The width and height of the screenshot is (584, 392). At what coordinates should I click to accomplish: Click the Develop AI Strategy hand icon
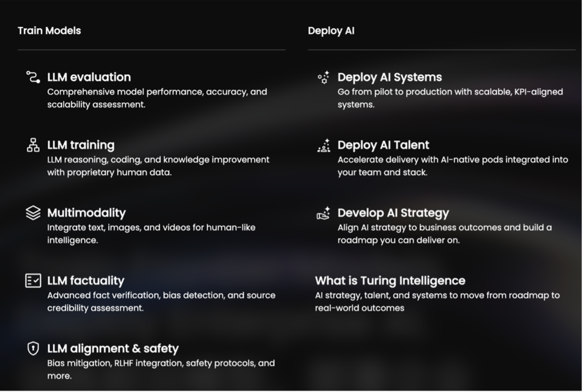323,213
